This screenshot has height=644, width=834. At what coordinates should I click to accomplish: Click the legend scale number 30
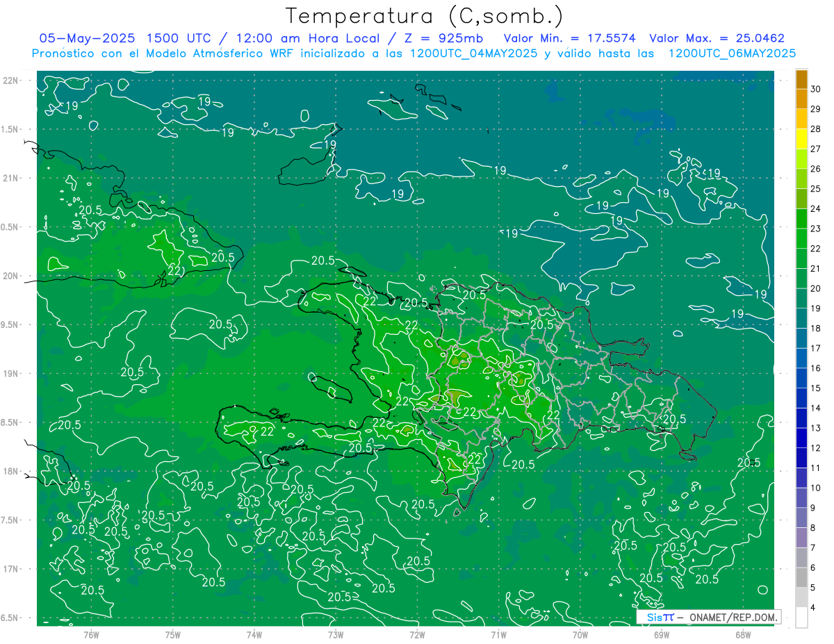point(815,89)
